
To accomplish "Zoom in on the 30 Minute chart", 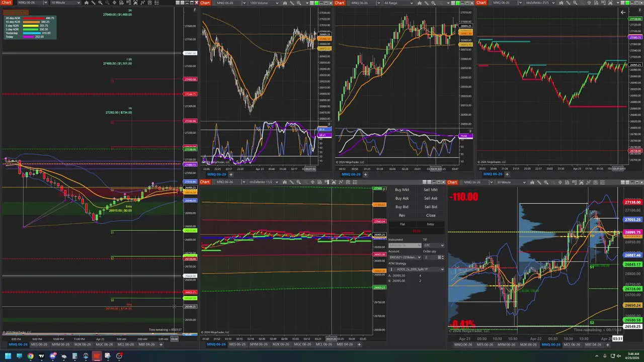I will pyautogui.click(x=546, y=182).
